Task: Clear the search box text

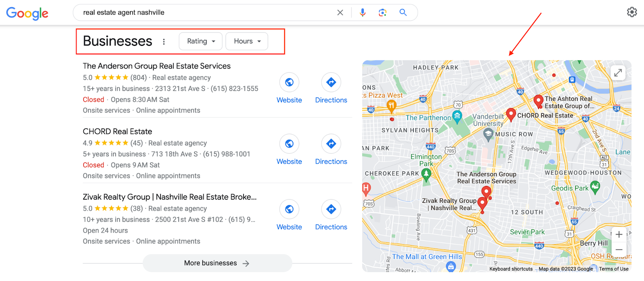Action: 340,12
